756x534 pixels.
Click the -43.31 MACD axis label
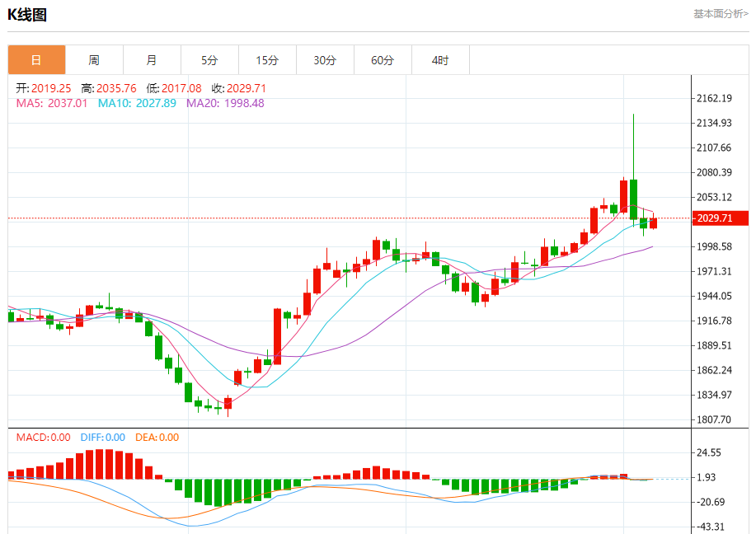(x=710, y=527)
